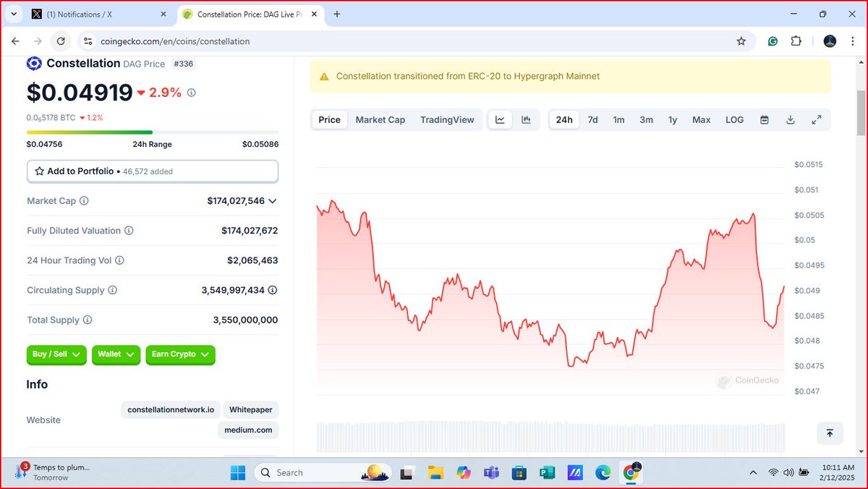This screenshot has height=489, width=868.
Task: Open the chart date range calendar icon
Action: point(765,120)
